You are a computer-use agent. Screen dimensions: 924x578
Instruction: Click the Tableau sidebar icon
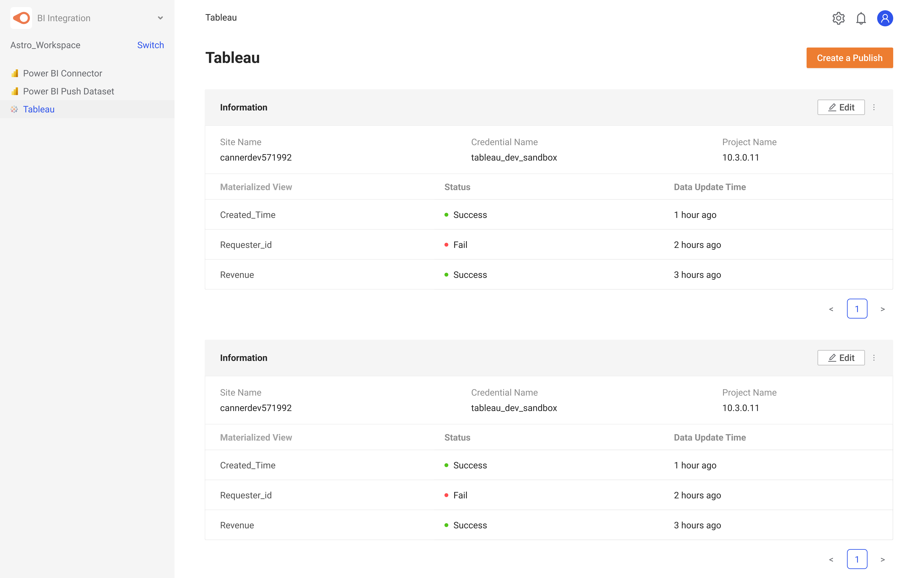[14, 109]
